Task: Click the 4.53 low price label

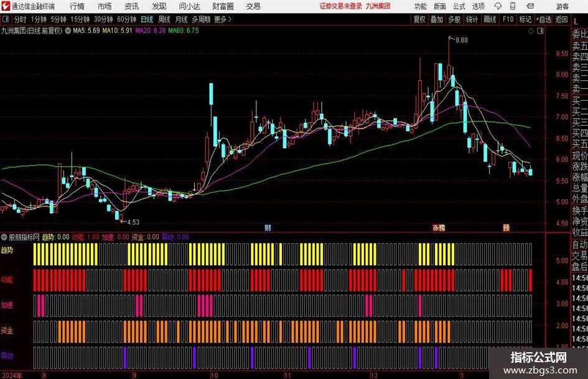Action: [133, 222]
